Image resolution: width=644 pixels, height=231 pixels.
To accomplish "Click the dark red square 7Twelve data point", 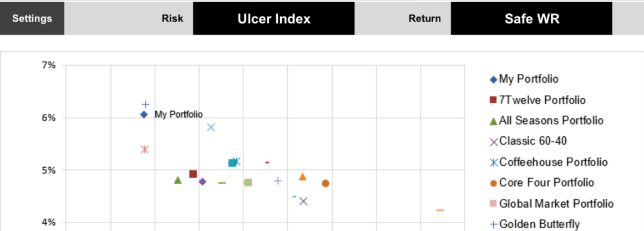I will tap(193, 174).
